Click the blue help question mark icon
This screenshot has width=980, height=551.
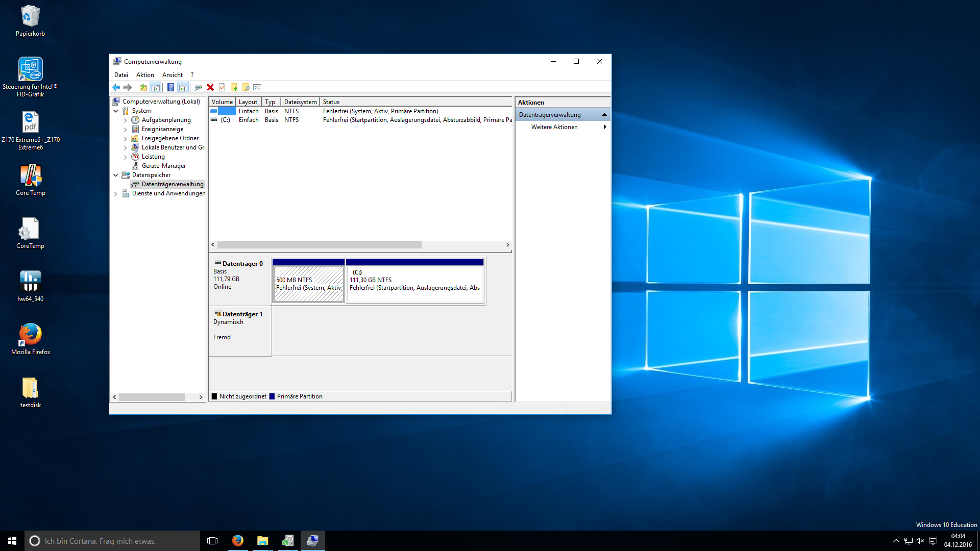[x=170, y=88]
